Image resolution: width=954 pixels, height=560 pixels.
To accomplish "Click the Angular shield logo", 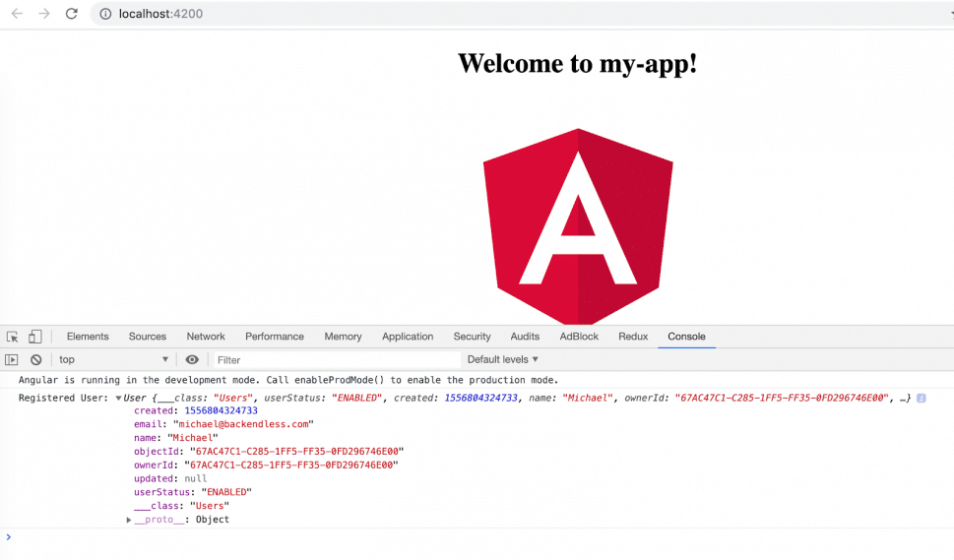I will [578, 226].
